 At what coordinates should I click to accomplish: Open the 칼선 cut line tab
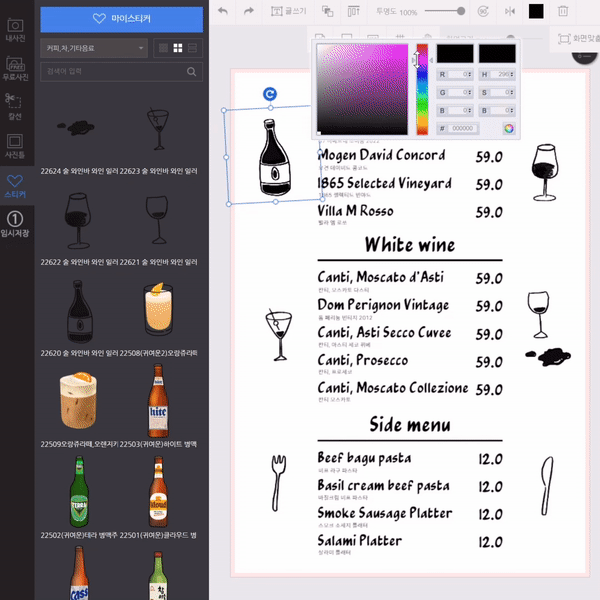pyautogui.click(x=15, y=106)
